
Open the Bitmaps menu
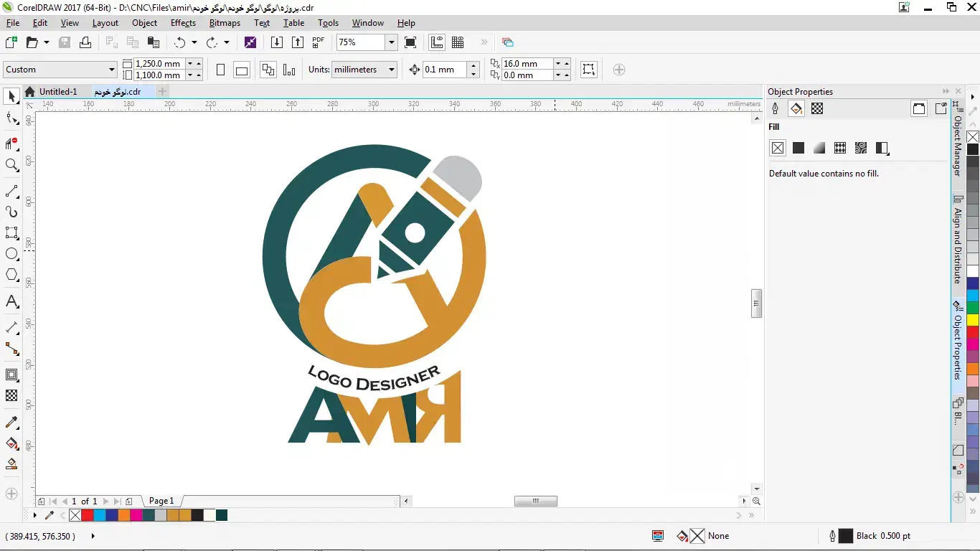pyautogui.click(x=225, y=23)
